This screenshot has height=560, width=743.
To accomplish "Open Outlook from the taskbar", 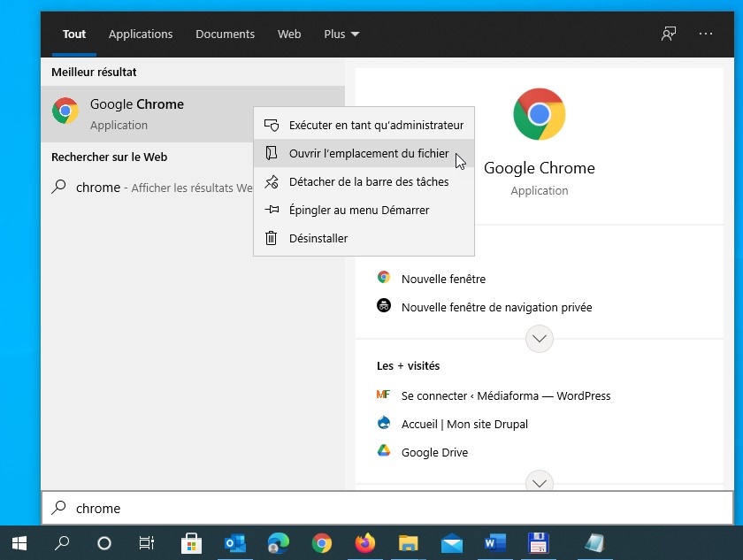I will 234,543.
